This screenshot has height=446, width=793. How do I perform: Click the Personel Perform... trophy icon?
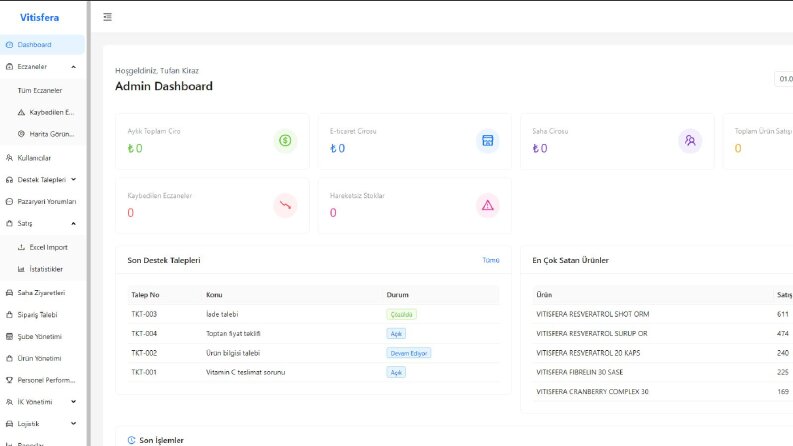pos(9,380)
